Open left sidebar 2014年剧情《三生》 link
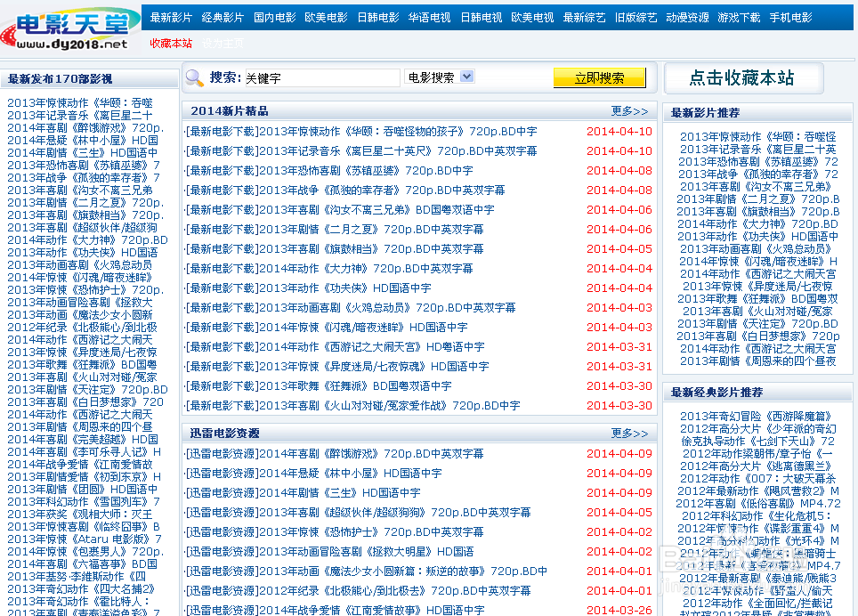Screen dimensions: 858x616 tap(83, 152)
